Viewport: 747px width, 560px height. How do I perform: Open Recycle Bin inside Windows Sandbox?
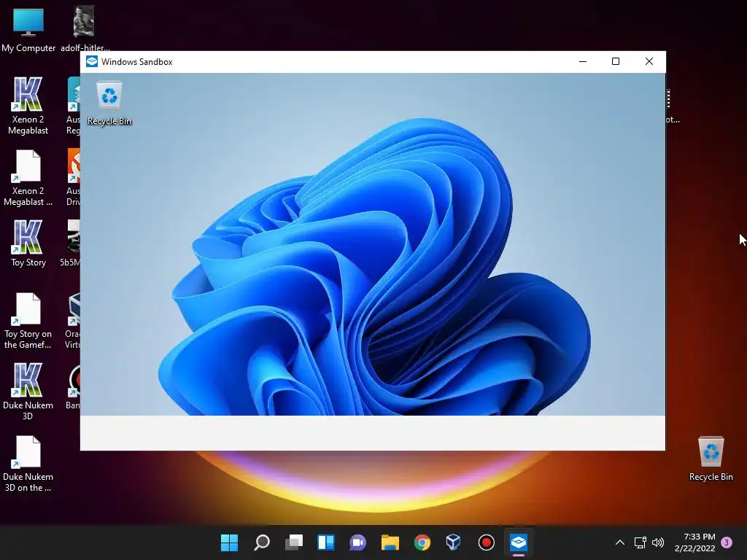coord(109,104)
